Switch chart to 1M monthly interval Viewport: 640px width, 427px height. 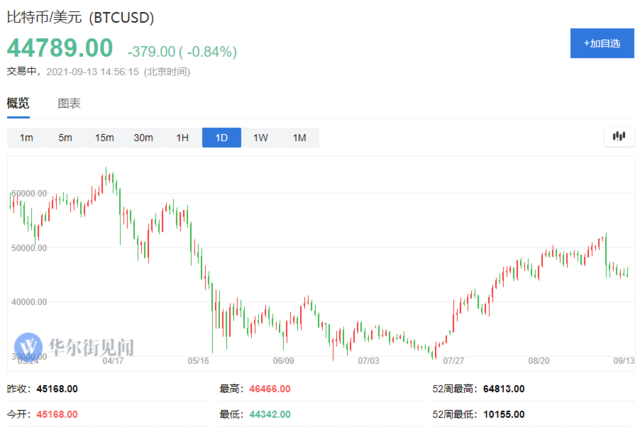299,138
